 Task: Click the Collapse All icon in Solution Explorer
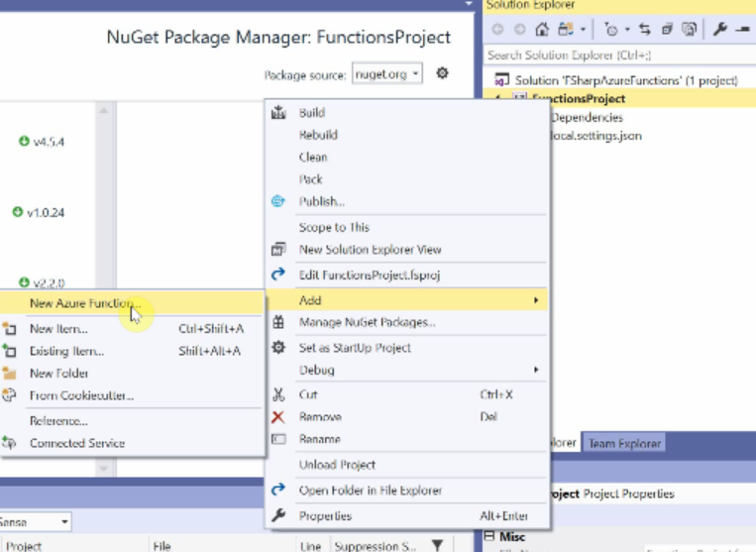tap(667, 30)
